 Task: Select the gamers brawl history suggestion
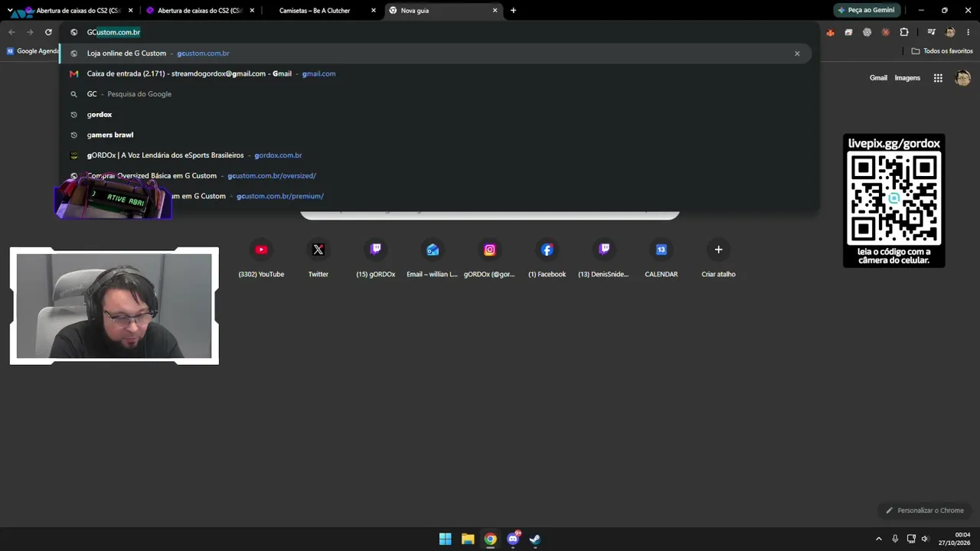[x=435, y=135]
